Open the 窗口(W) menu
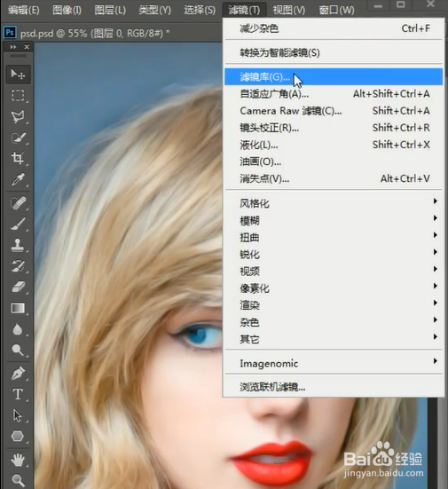448x489 pixels. 337,10
